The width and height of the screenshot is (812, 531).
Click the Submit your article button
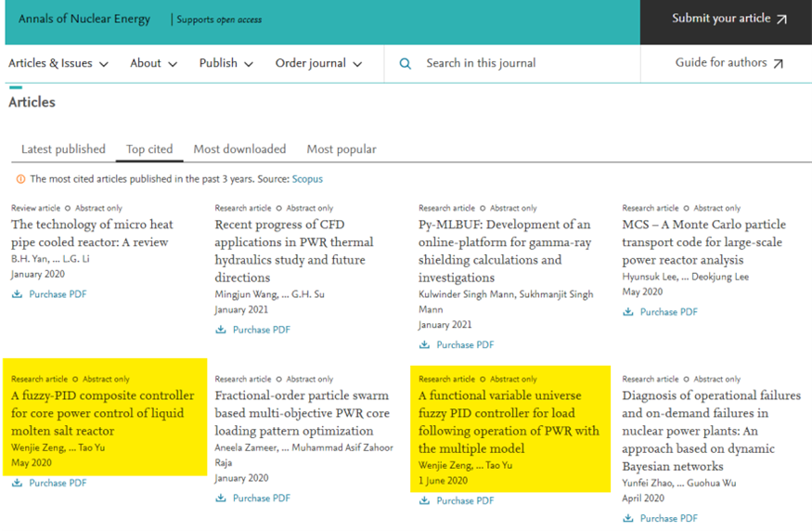click(728, 19)
